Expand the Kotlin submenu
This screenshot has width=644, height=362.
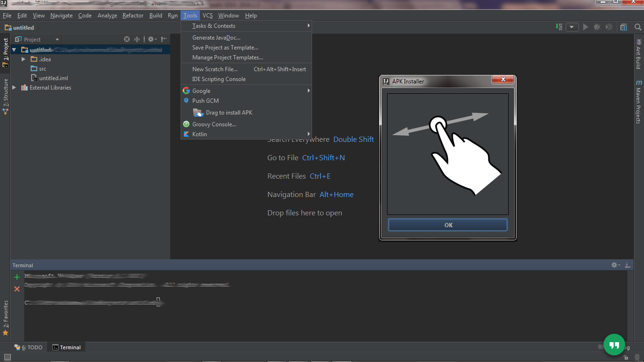[x=247, y=134]
